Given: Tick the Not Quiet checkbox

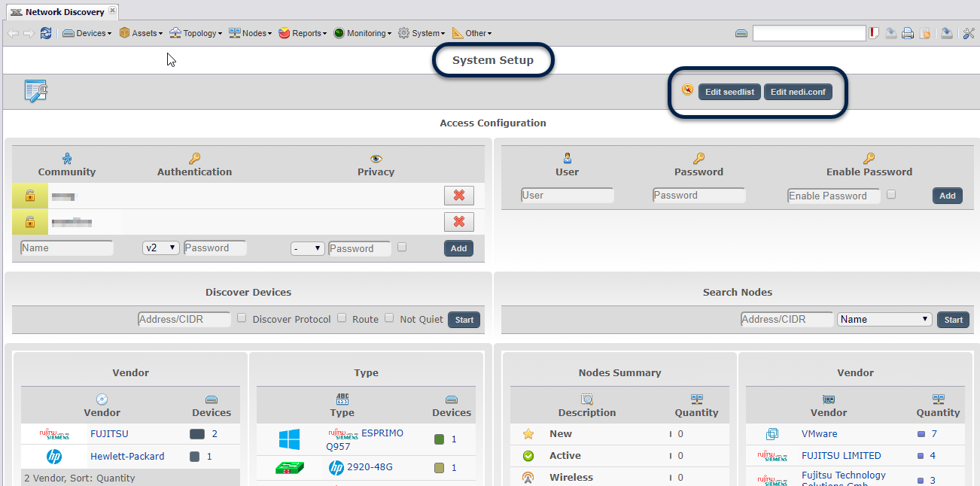Looking at the screenshot, I should 389,318.
